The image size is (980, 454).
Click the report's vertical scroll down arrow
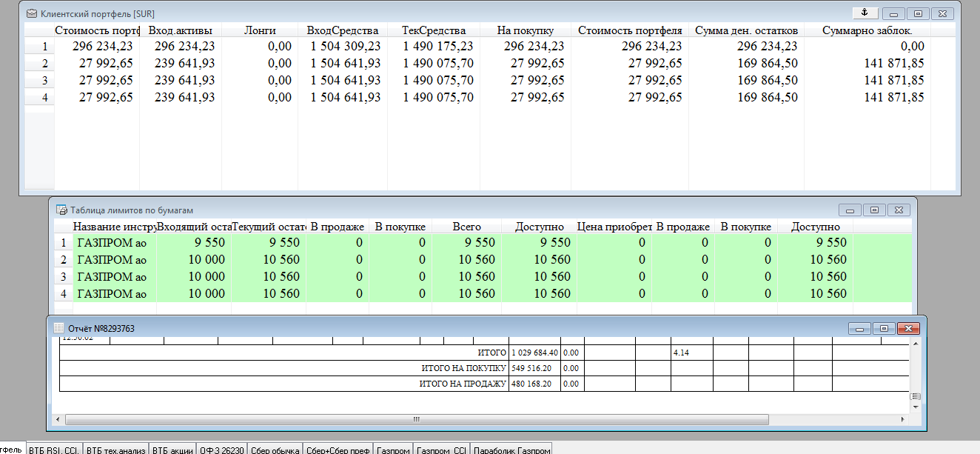click(916, 407)
